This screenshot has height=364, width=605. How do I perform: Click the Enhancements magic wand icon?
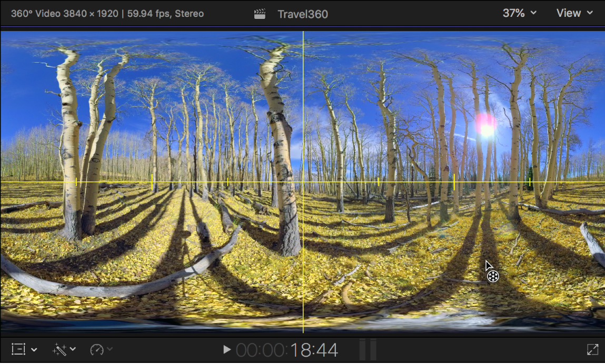point(58,349)
